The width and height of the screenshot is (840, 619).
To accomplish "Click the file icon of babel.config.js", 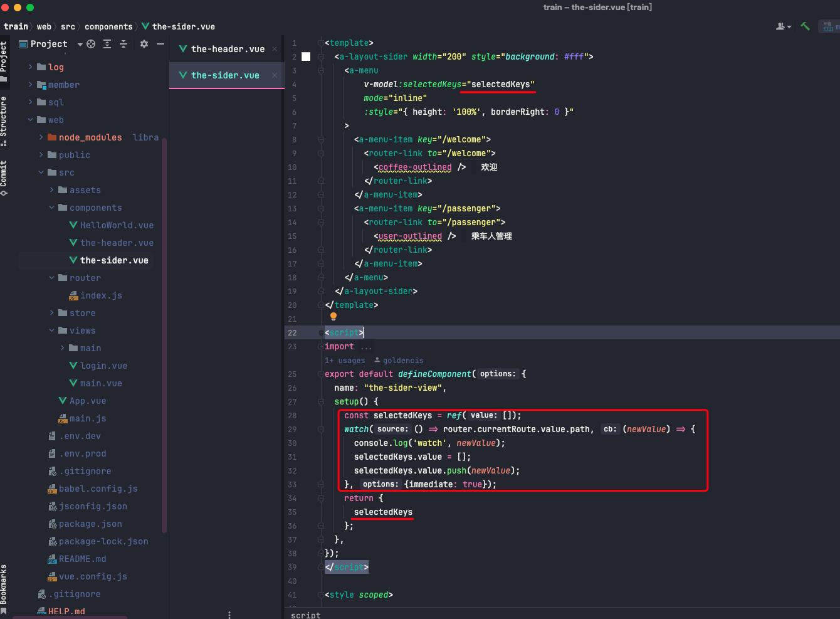I will (x=53, y=489).
